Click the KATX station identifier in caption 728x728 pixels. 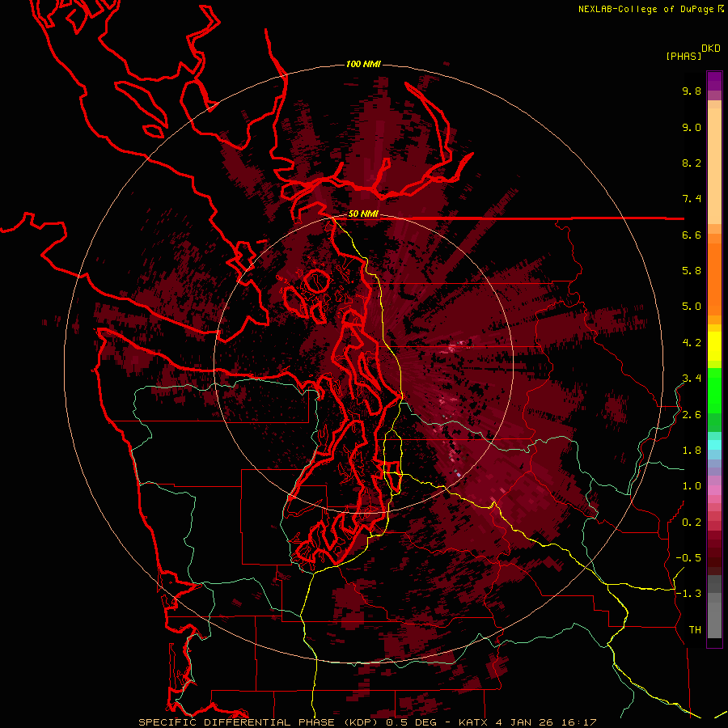(x=473, y=722)
